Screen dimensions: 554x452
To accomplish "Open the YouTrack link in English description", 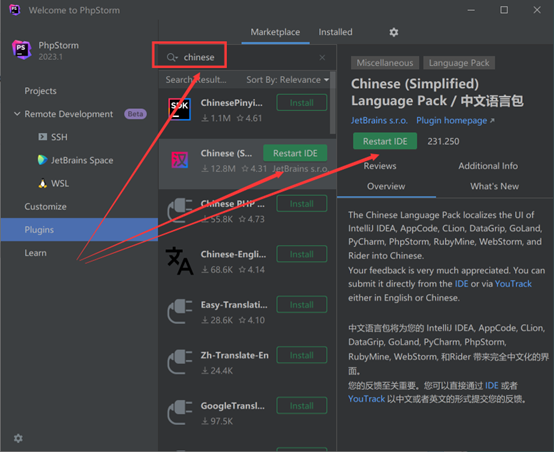I will pyautogui.click(x=513, y=284).
